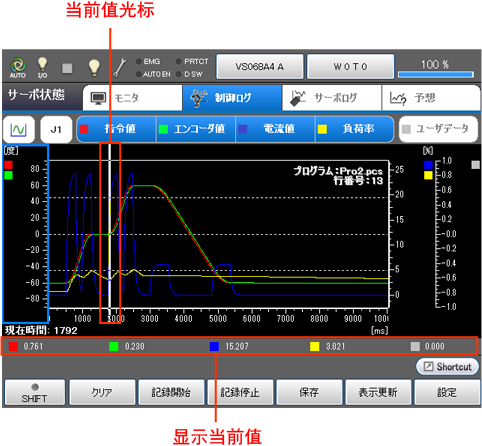Open the VS068A4 A robot selector
Screen dimensions: 482x446
pyautogui.click(x=260, y=67)
